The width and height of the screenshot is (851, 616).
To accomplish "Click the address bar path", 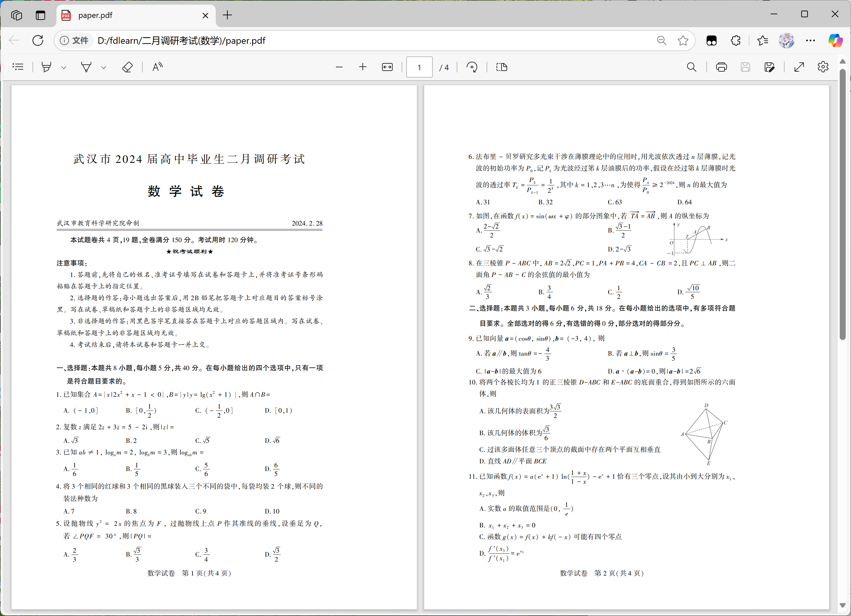I will 181,40.
